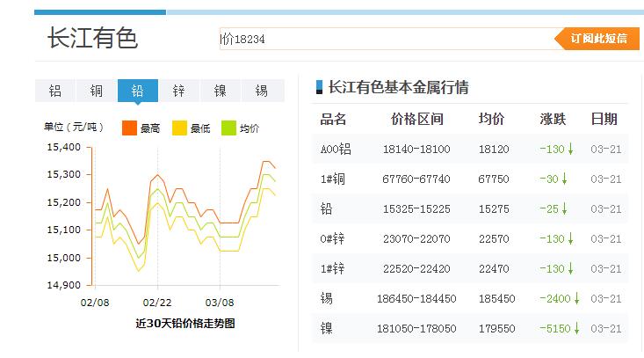This screenshot has height=358, width=644.
Task: Click the 均价 column header in the table
Action: 492,120
